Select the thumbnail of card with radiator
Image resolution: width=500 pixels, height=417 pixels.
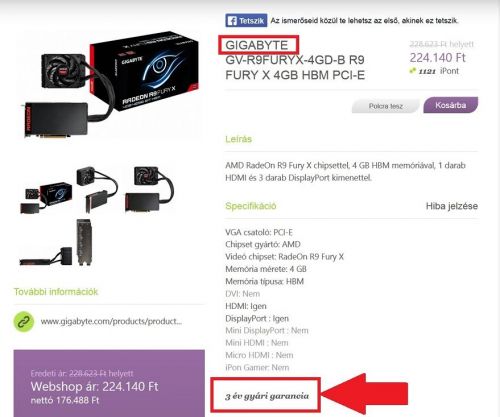tap(150, 189)
